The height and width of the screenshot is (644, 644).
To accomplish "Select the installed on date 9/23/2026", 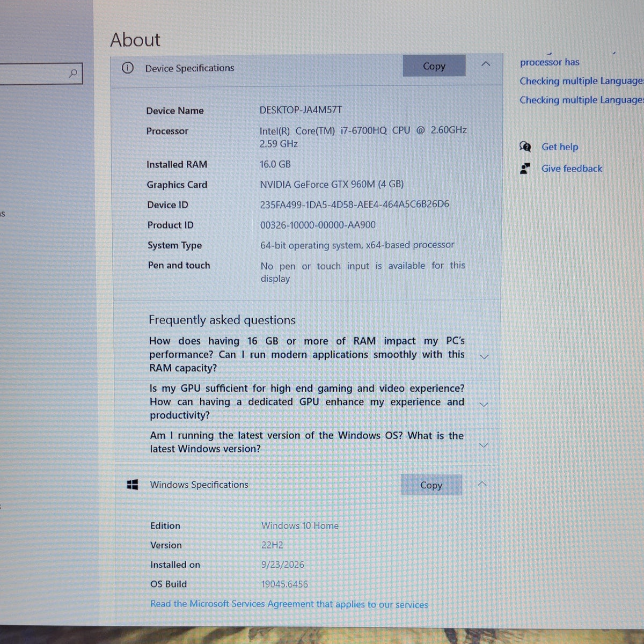I will [x=283, y=565].
